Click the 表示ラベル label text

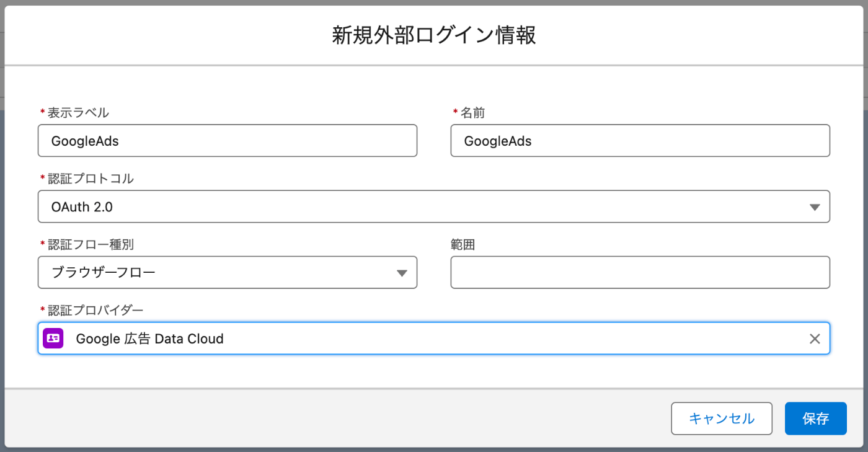tap(78, 113)
